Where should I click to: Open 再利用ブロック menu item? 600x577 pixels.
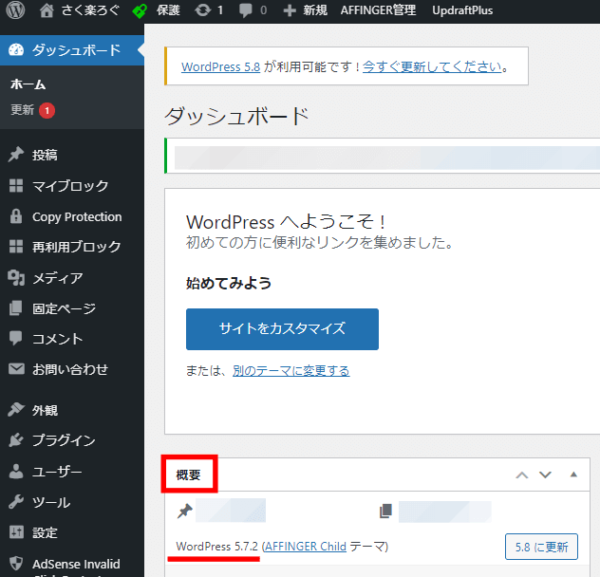77,247
